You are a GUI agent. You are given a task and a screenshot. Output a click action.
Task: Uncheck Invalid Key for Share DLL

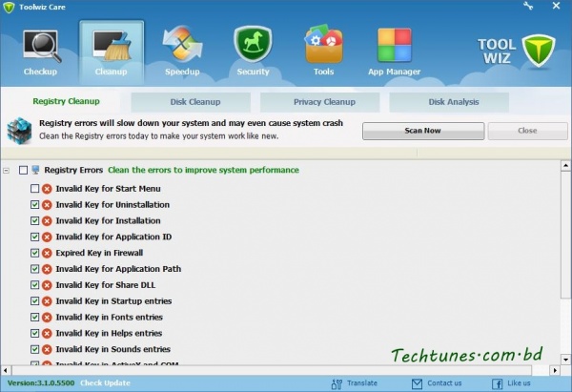click(34, 285)
